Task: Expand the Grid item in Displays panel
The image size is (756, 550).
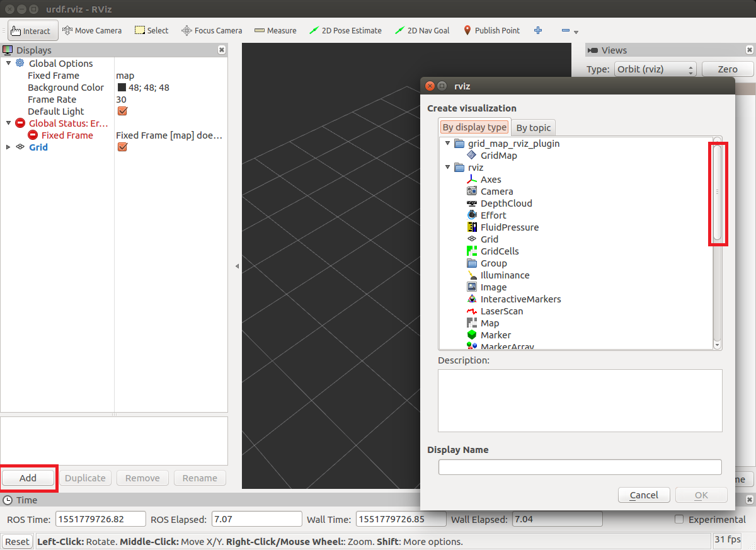Action: pyautogui.click(x=8, y=147)
